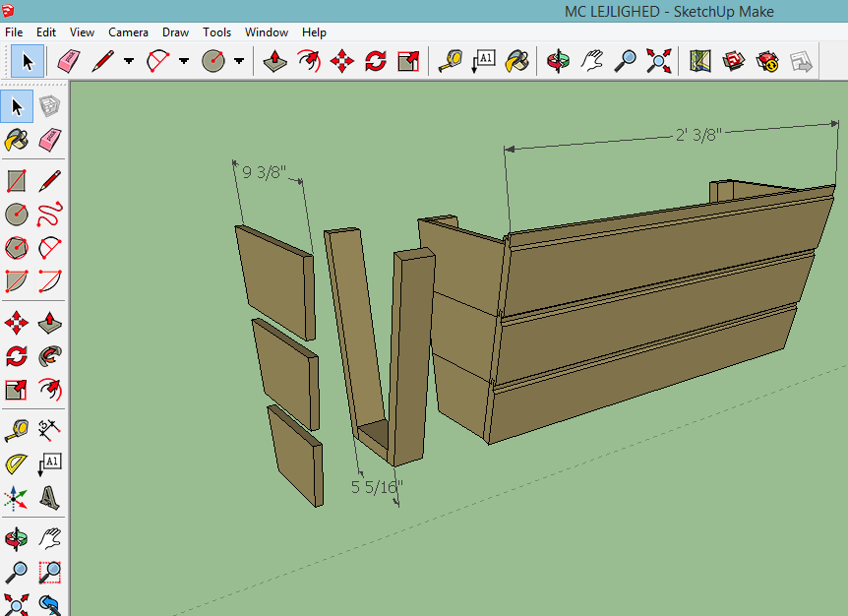Screen dimensions: 848x616
Task: Select Tape Measure in left toolbar
Action: (x=16, y=429)
